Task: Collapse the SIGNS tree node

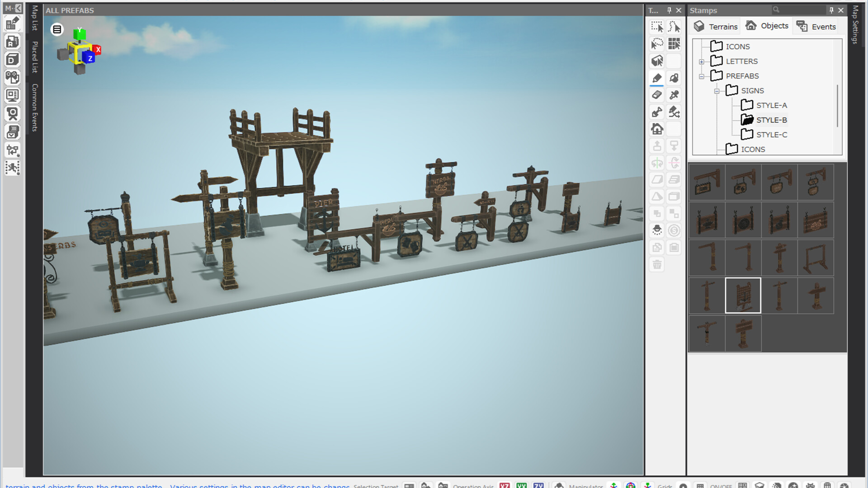Action: tap(716, 90)
